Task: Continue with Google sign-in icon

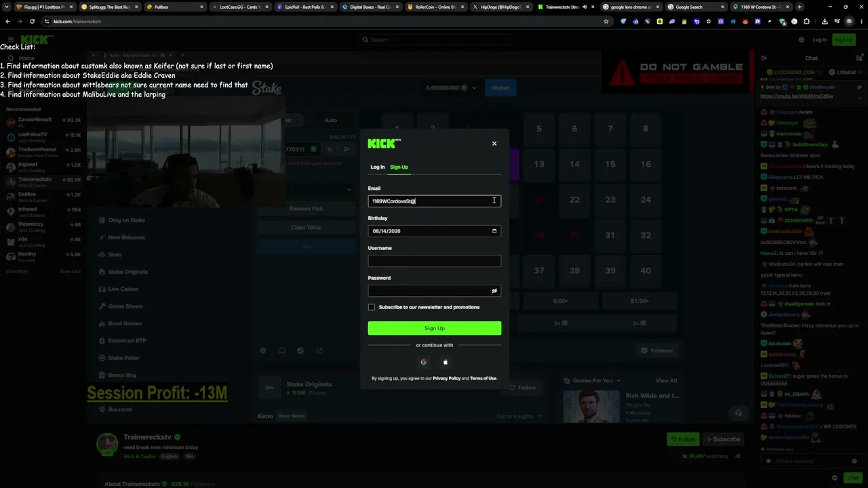Action: pos(424,362)
